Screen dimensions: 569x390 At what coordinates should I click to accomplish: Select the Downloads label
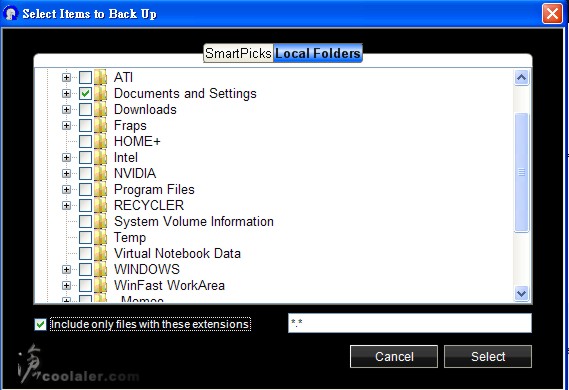(x=145, y=109)
